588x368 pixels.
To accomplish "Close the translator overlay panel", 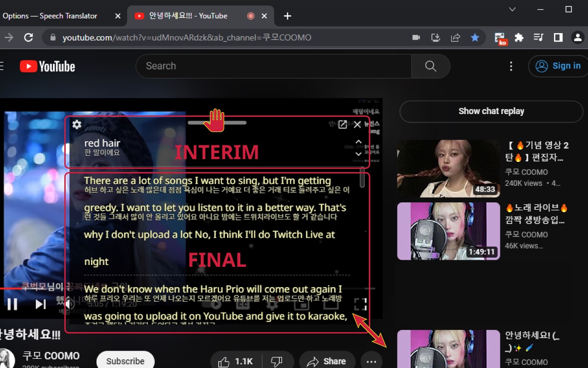I will tap(357, 125).
